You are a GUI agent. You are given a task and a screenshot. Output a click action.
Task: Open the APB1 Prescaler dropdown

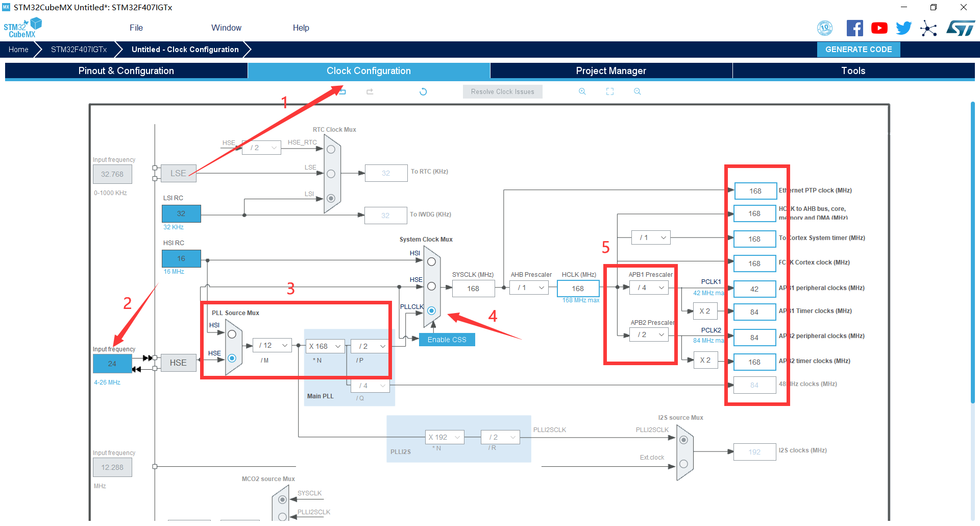(650, 288)
